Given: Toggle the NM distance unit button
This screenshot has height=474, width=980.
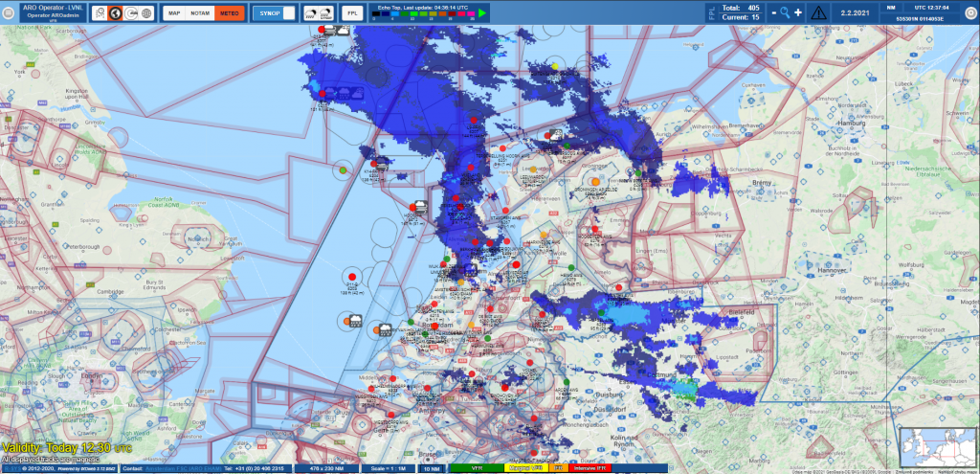Looking at the screenshot, I should (891, 8).
